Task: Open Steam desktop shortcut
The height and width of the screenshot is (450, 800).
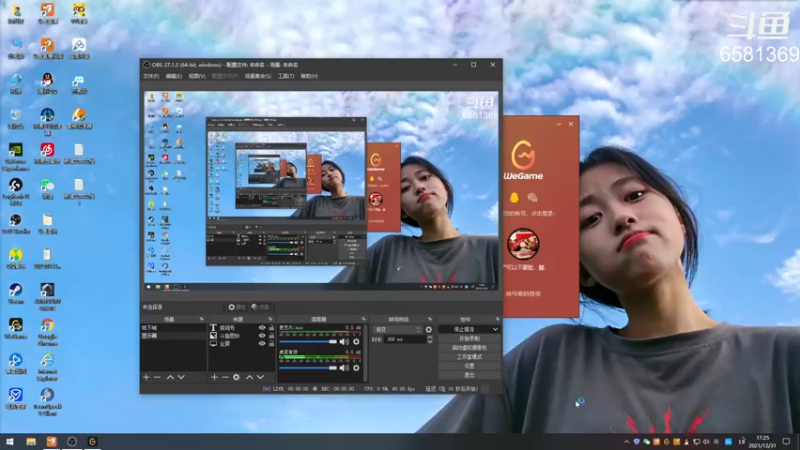Action: 15,294
